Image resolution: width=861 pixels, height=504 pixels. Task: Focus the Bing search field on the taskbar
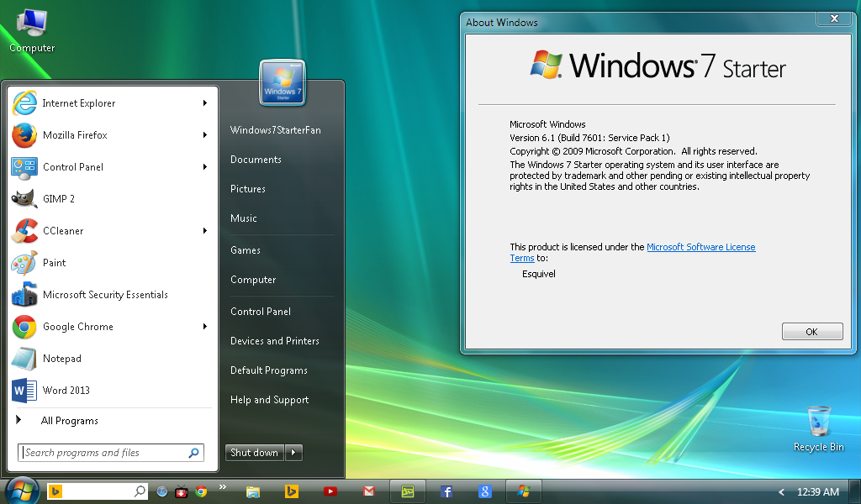click(x=98, y=491)
